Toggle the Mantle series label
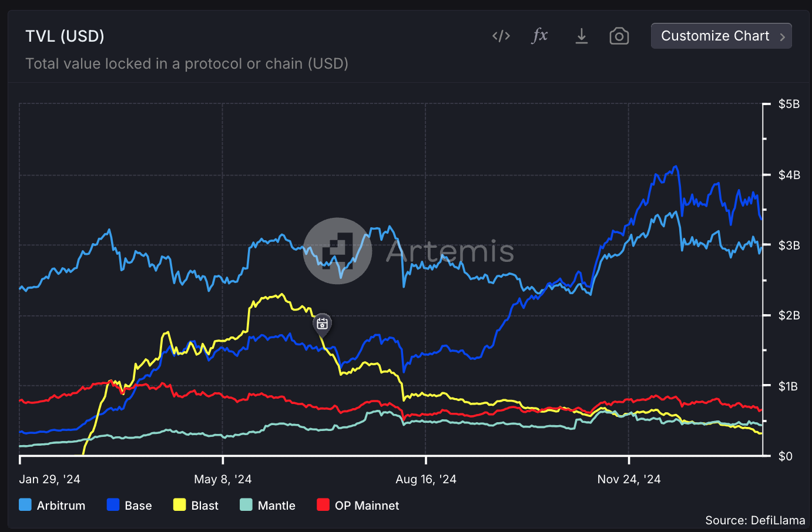 [276, 506]
